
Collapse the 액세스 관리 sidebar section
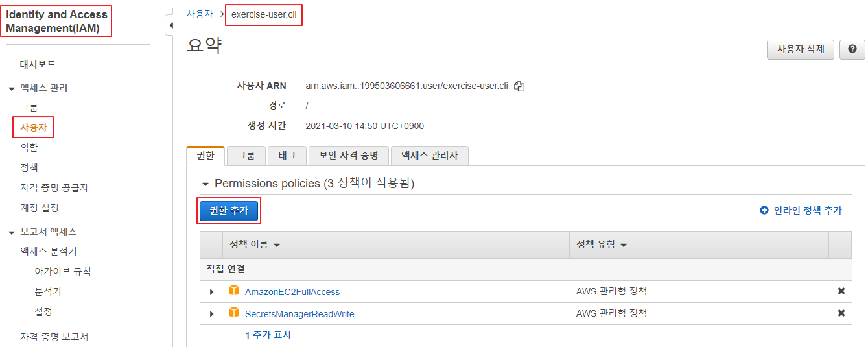(12, 88)
